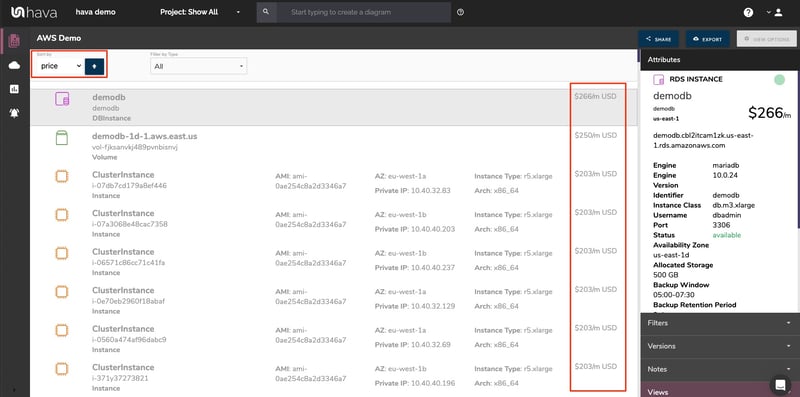Expand the Notes panel

point(719,369)
